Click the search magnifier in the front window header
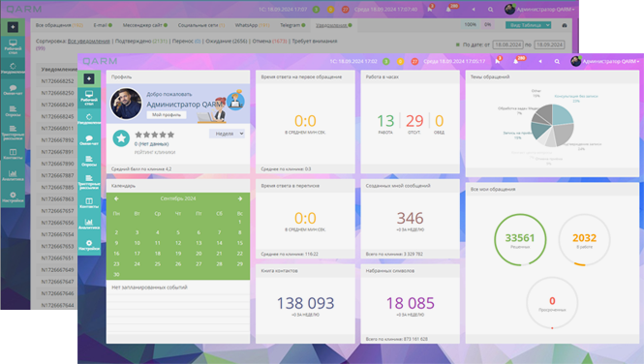644x364 pixels. [x=557, y=62]
